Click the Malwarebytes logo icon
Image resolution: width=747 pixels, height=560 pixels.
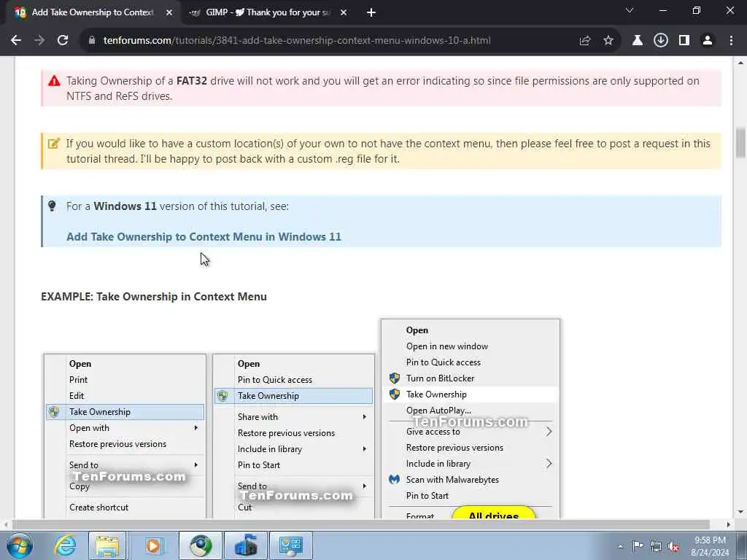[394, 480]
